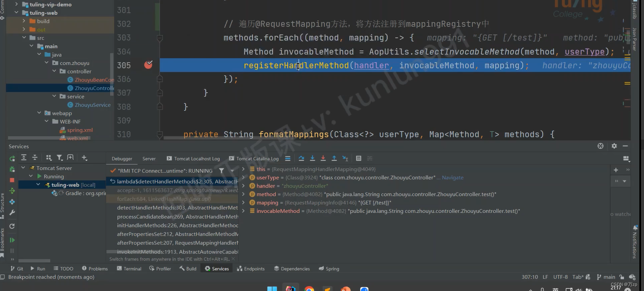
Task: Click Open in New Tab icon
Action: point(70,157)
